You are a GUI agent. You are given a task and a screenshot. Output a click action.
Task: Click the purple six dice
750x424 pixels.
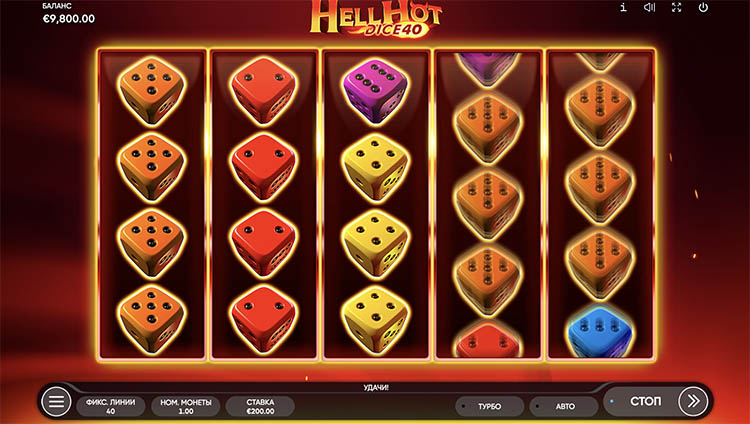[375, 91]
